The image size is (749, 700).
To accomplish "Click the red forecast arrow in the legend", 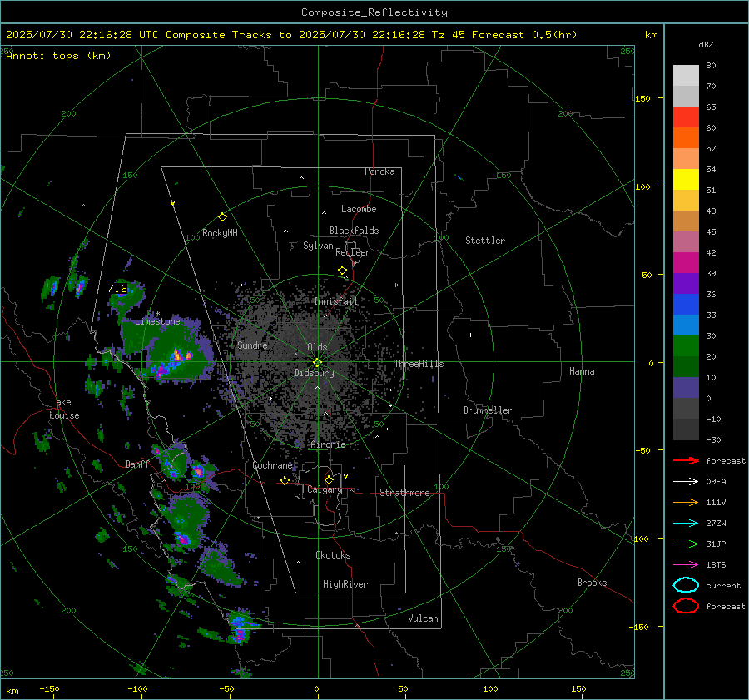I will (x=686, y=460).
